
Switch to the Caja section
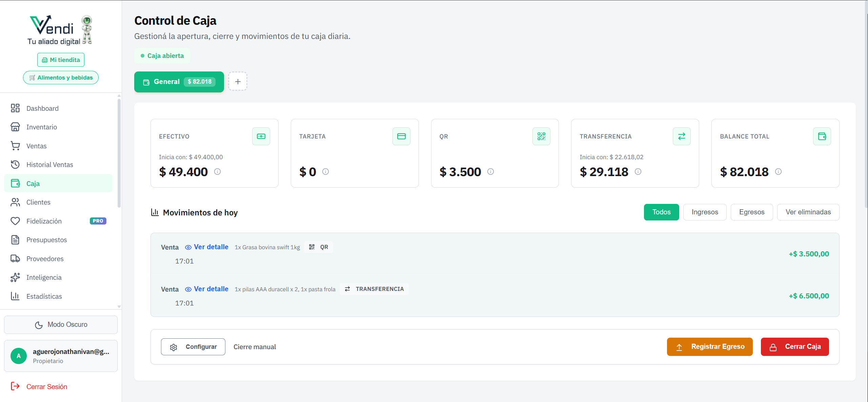(x=33, y=183)
